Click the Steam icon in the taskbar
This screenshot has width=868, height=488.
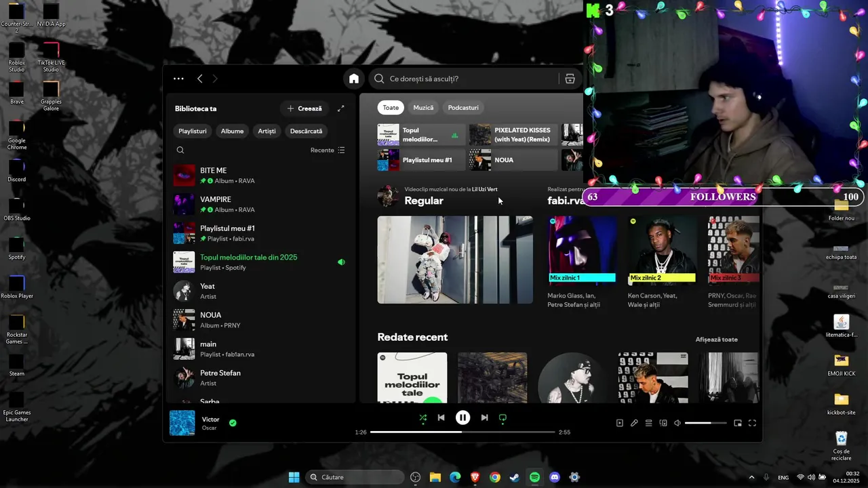[515, 477]
